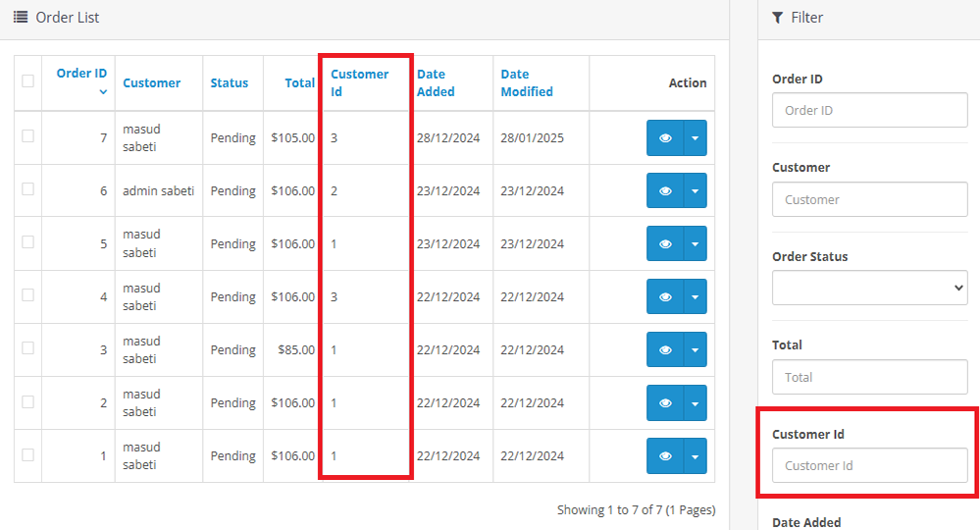This screenshot has height=530, width=980.
Task: View order 3 details eye icon
Action: coord(665,350)
